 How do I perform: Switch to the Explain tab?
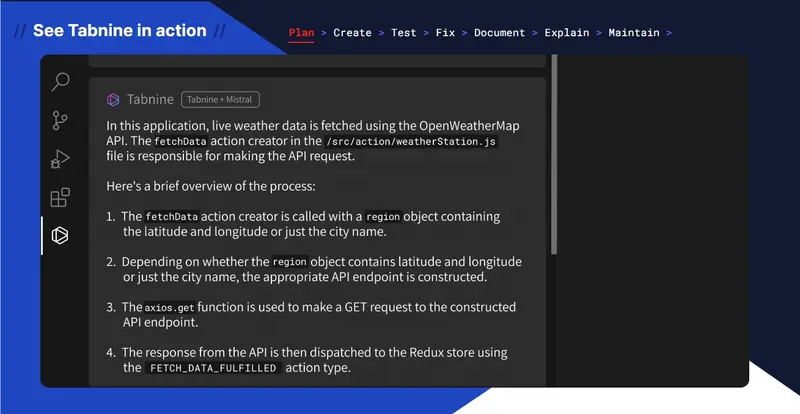point(566,33)
